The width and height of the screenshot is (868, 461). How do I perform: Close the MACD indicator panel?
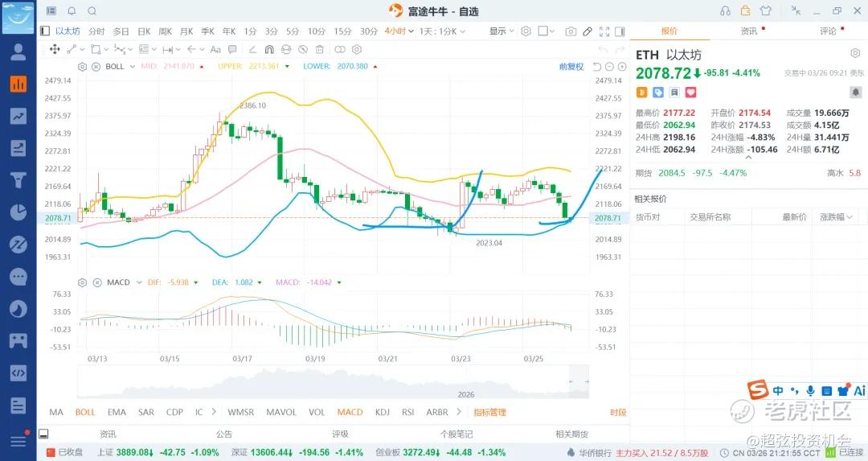click(95, 282)
